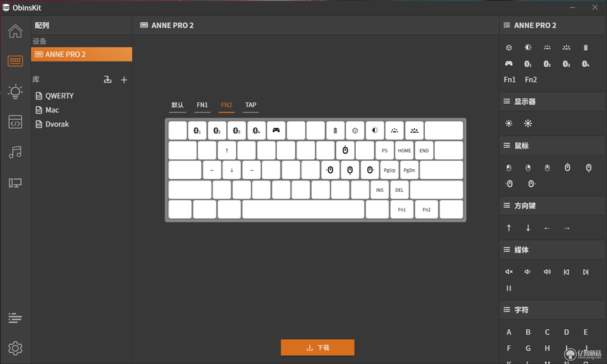Click the spacebar on keyboard layout

(x=303, y=209)
